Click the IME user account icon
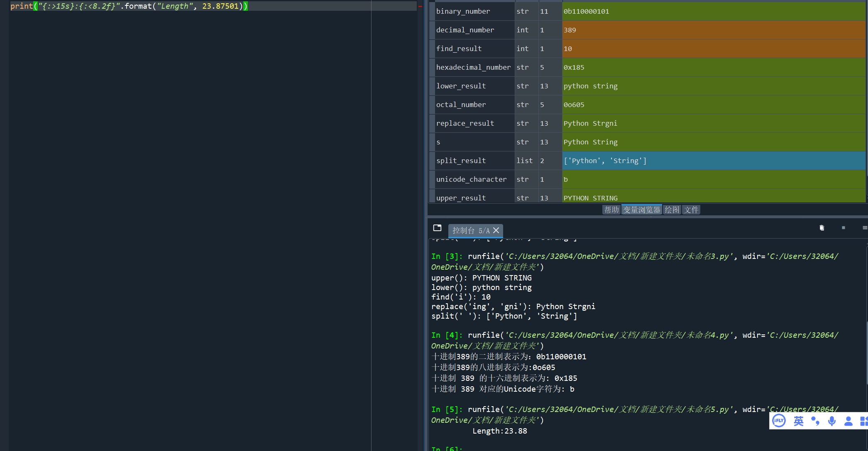 (x=848, y=421)
